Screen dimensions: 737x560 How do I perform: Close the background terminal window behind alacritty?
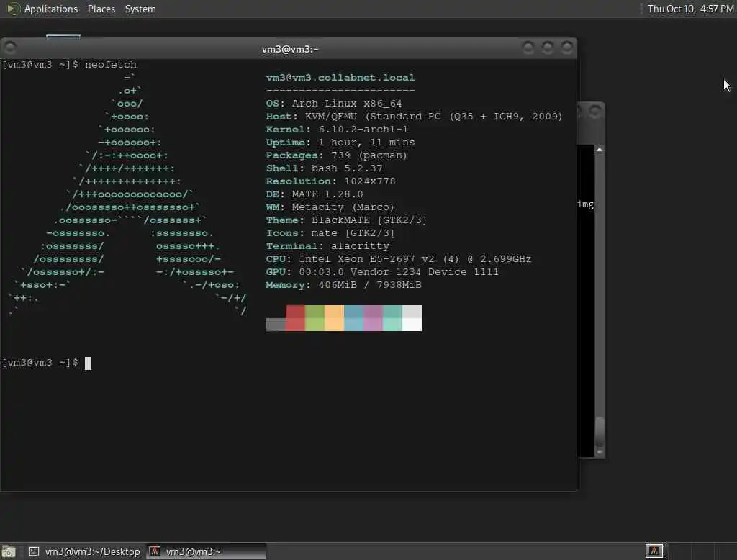coord(595,112)
